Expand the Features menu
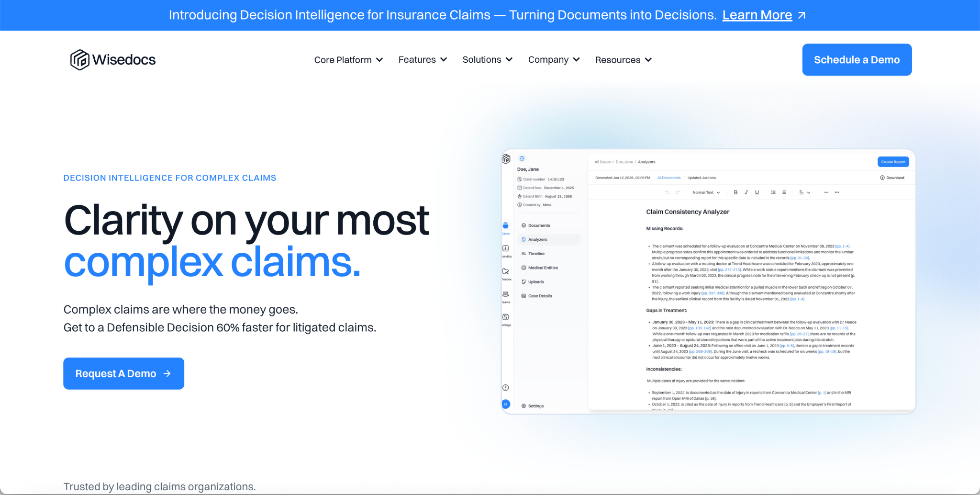 [423, 60]
